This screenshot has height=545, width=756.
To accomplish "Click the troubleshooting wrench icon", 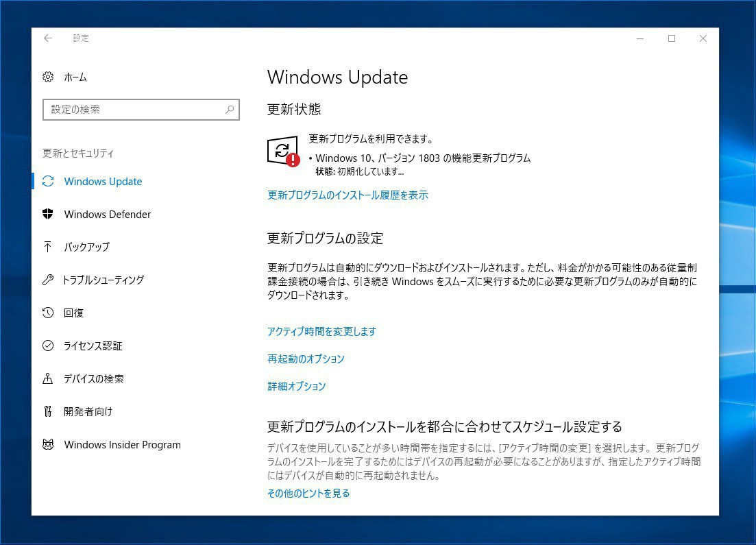I will [48, 280].
